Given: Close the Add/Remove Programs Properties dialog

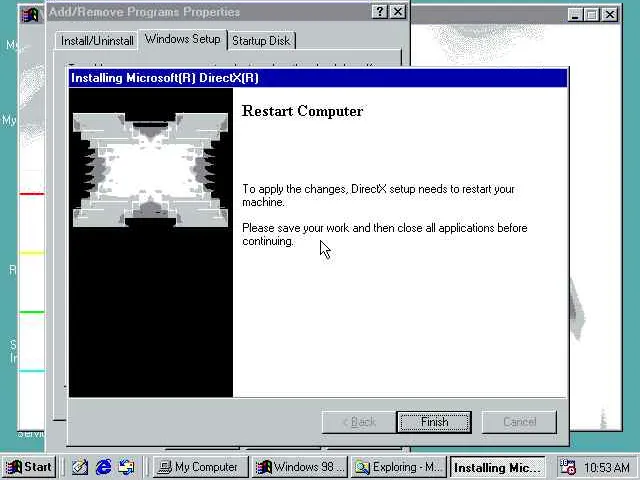Looking at the screenshot, I should (x=398, y=12).
